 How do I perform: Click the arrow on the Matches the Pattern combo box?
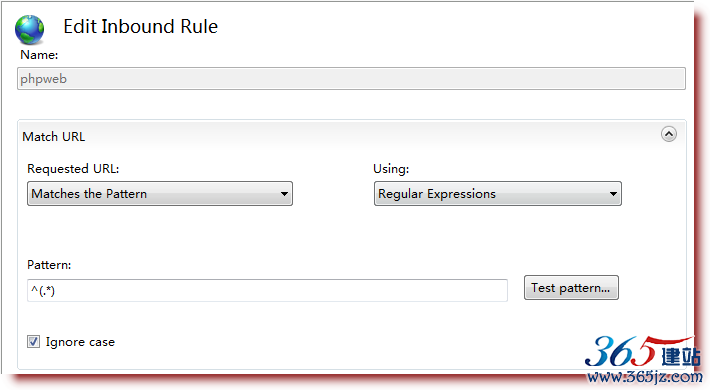pos(284,194)
